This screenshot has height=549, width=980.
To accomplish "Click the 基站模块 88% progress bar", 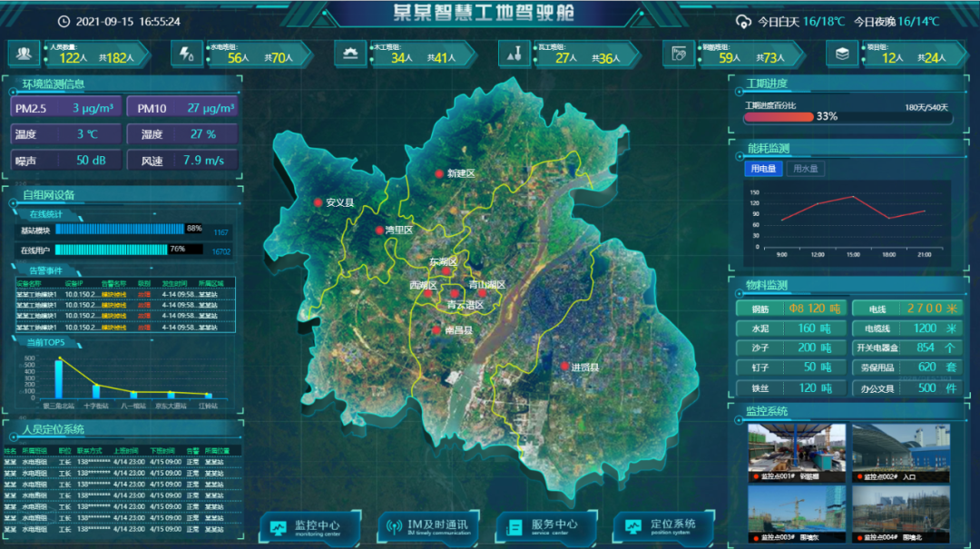I will [129, 230].
